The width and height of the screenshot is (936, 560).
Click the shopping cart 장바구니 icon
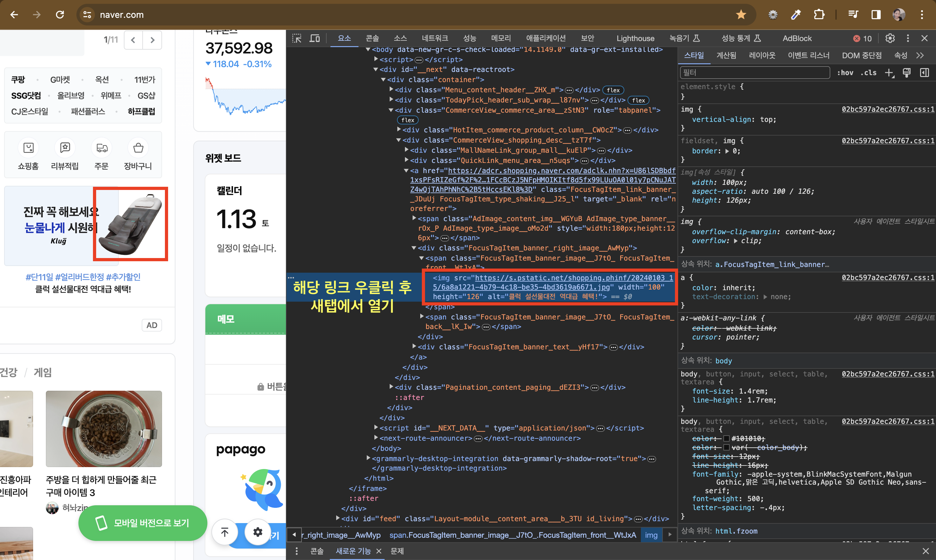[138, 148]
